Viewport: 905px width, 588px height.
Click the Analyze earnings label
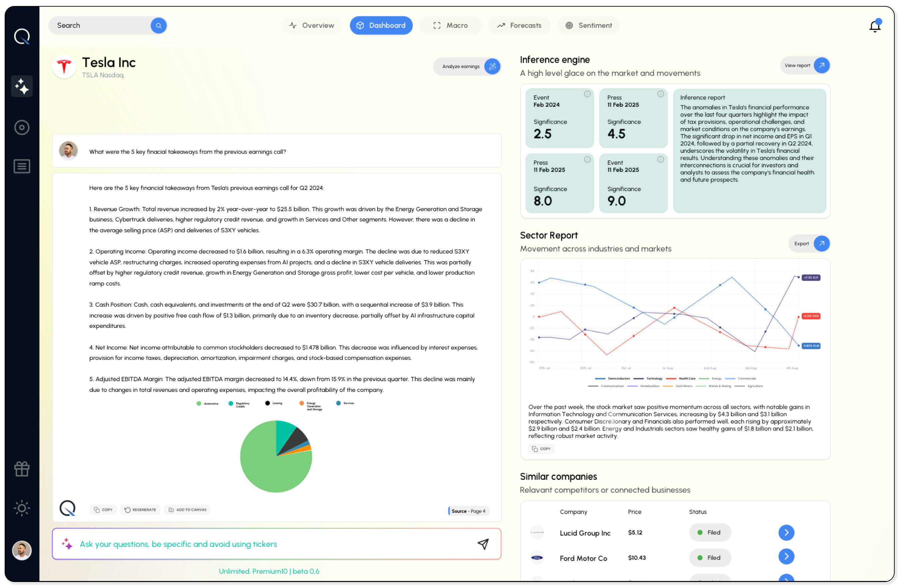click(x=461, y=67)
